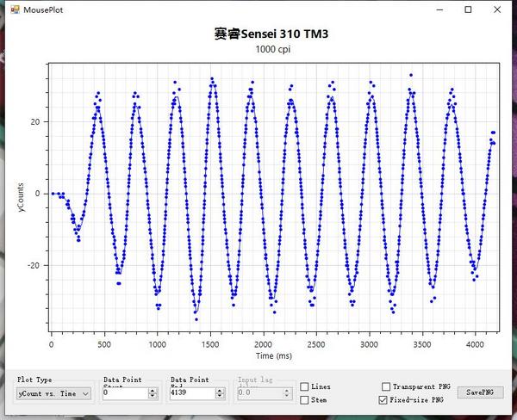This screenshot has height=420, width=517.
Task: Increase Data Point Start with up arrow
Action: [x=153, y=391]
